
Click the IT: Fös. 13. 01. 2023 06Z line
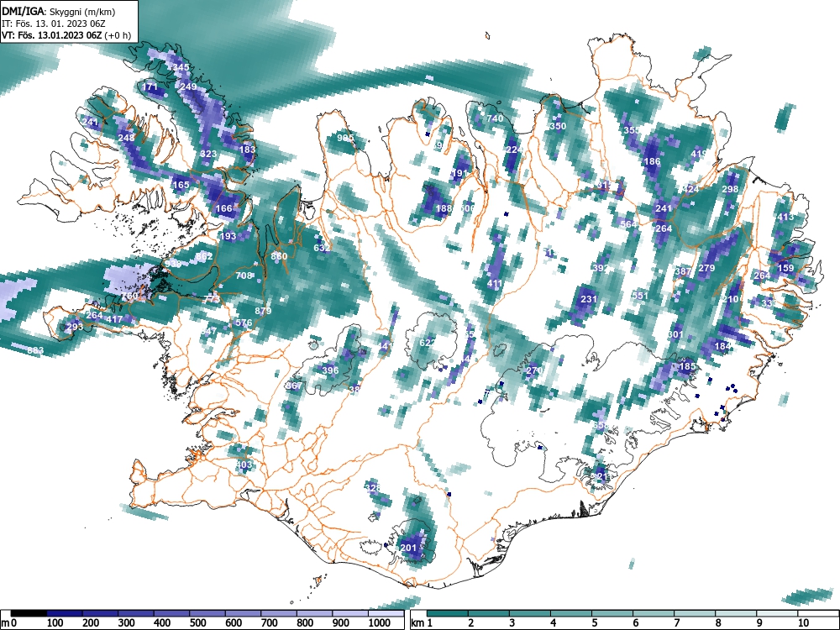53,24
